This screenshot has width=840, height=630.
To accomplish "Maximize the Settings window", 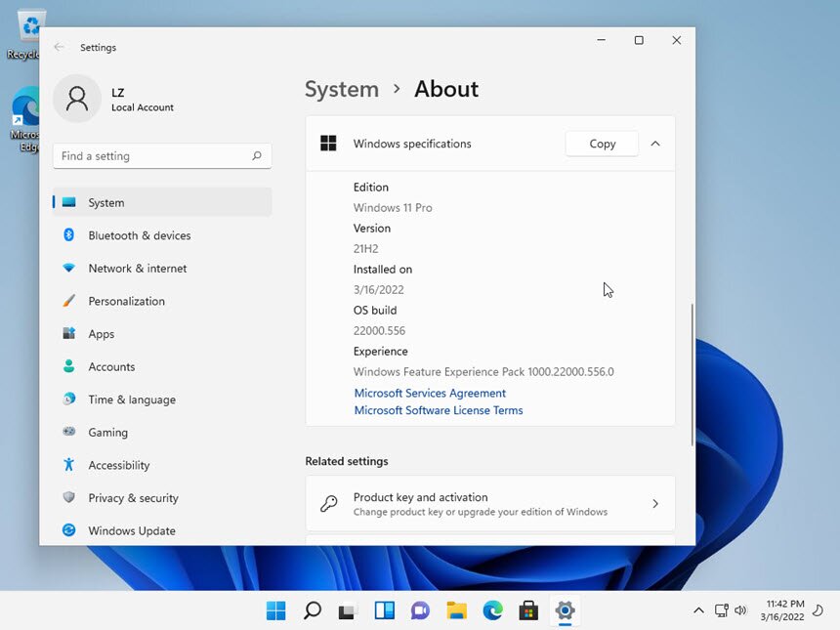I will (x=639, y=40).
